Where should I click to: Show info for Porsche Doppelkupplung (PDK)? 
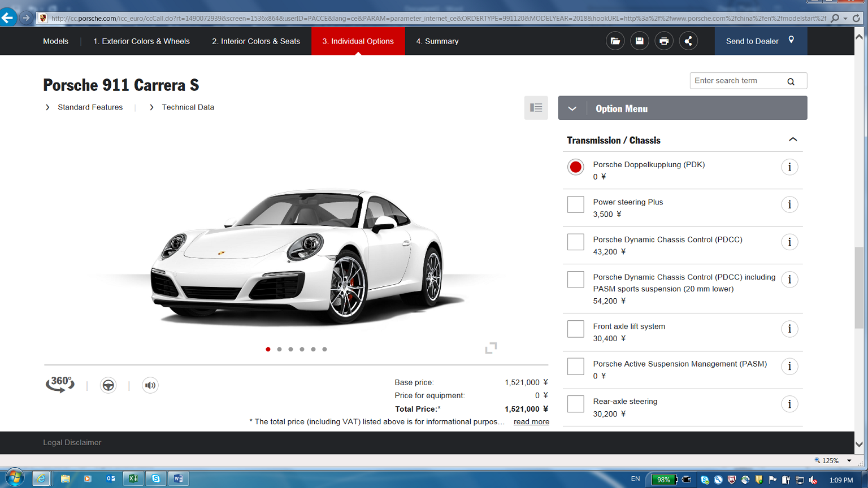point(789,167)
